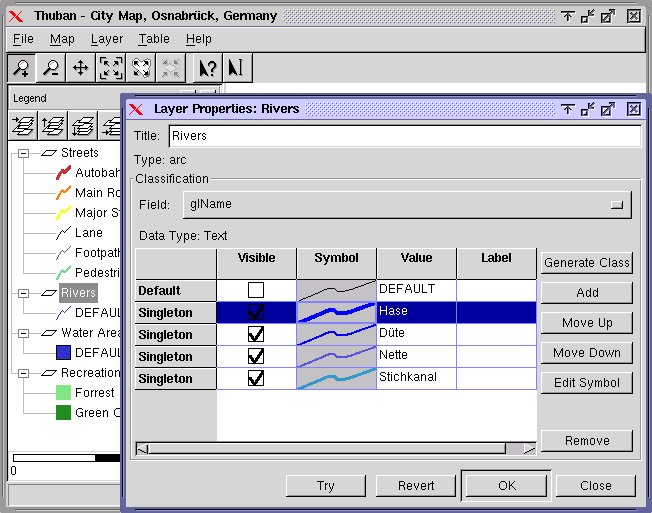This screenshot has width=652, height=513.
Task: Click the Lane line symbol in legend
Action: click(x=63, y=232)
